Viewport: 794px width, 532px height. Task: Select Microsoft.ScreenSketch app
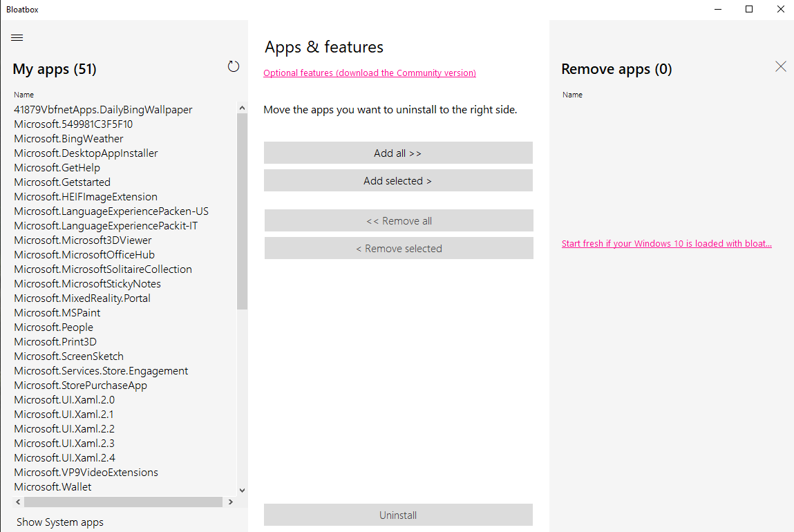click(x=69, y=357)
